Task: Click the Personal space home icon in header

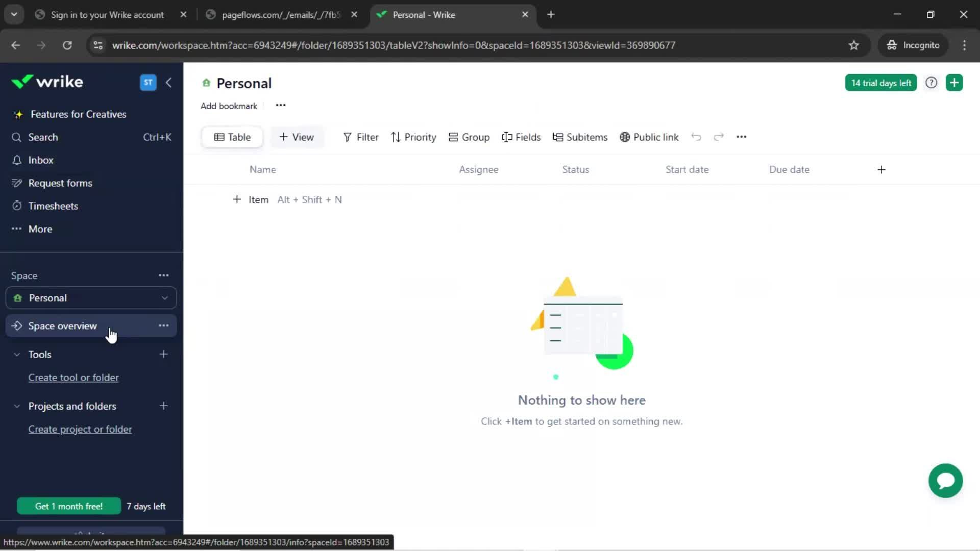Action: click(206, 83)
